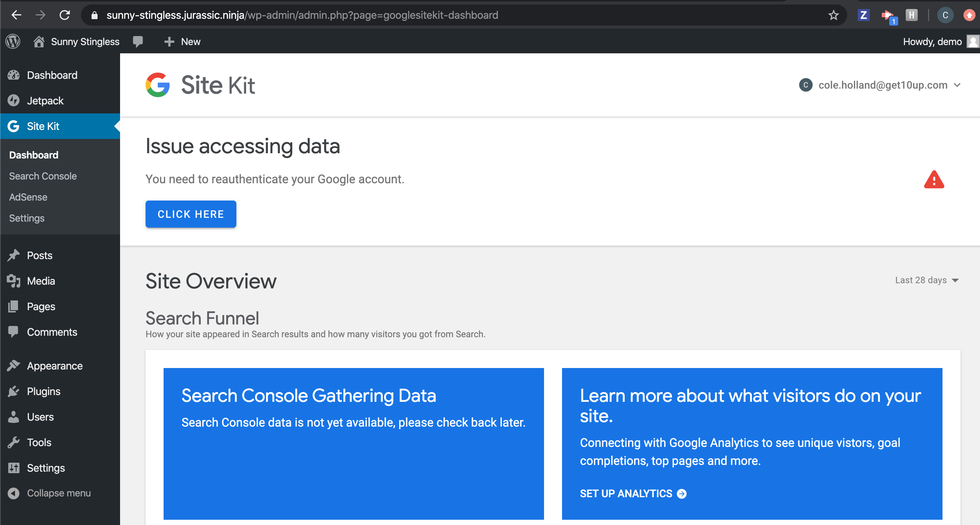980x525 pixels.
Task: Open the Appearance menu
Action: 60,365
